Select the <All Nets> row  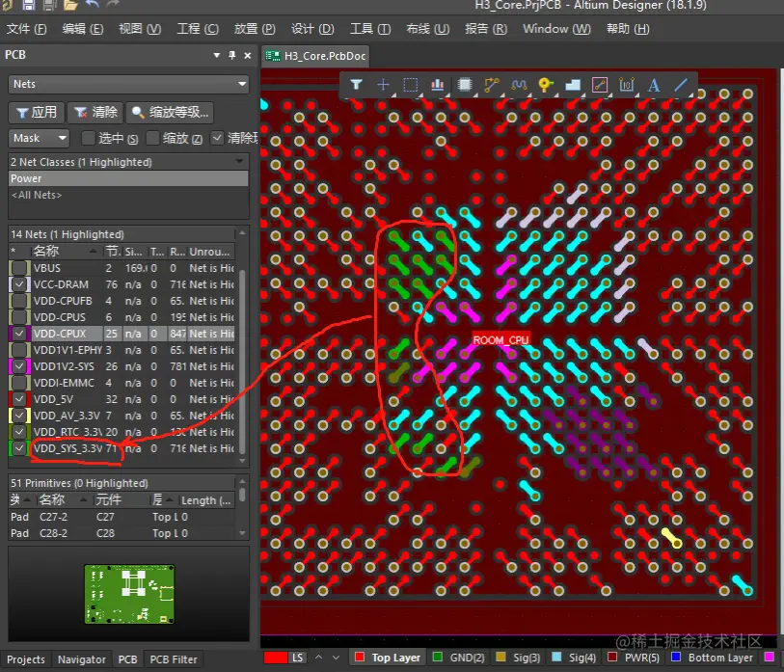128,195
